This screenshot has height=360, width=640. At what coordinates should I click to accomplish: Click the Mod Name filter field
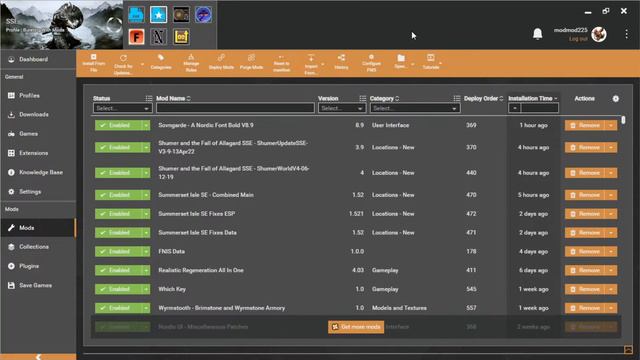click(235, 108)
